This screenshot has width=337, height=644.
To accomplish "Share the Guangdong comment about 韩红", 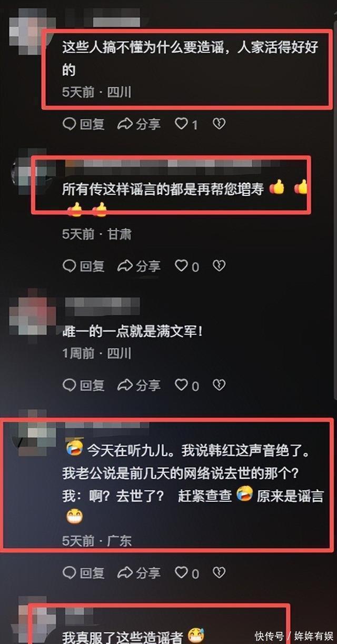I will 138,573.
